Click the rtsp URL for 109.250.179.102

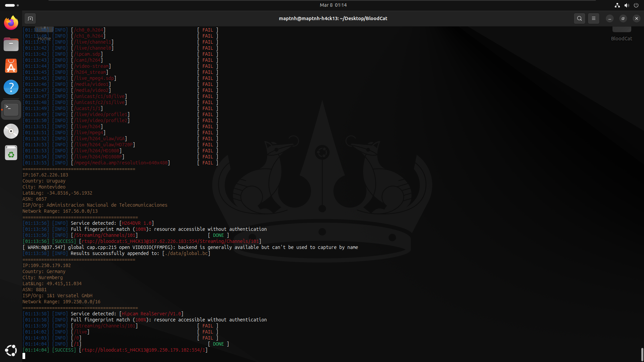pos(143,350)
